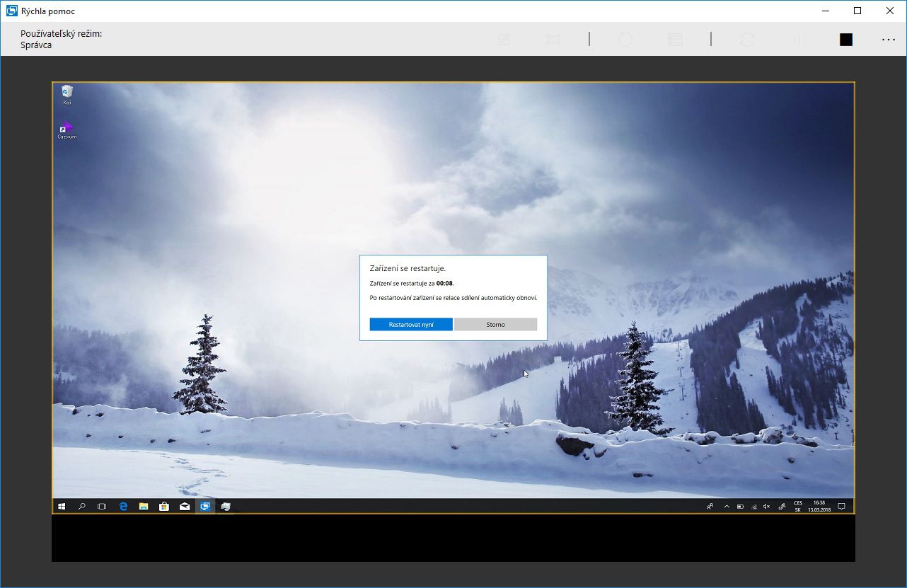Open the three-dots more options menu

[888, 40]
